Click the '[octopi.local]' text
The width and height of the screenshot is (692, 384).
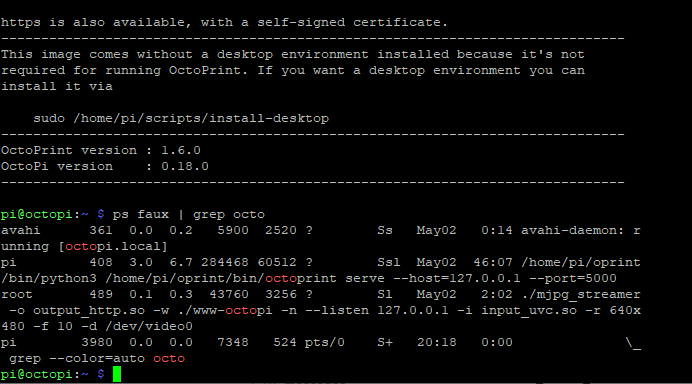click(x=113, y=246)
